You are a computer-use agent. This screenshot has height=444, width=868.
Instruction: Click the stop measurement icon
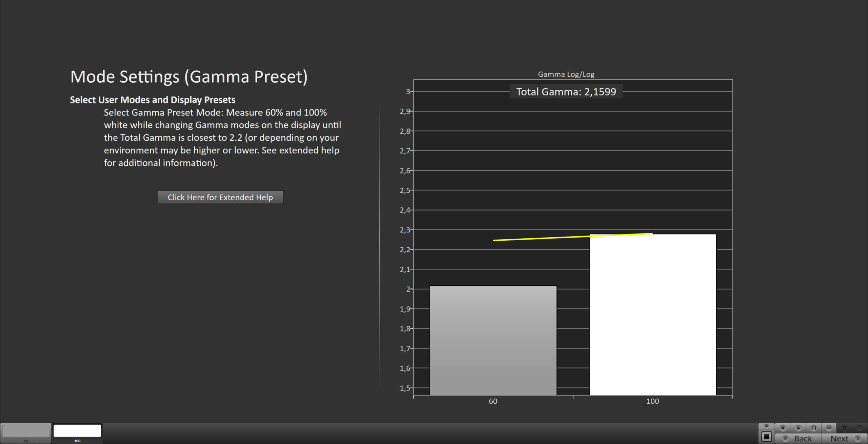783,428
